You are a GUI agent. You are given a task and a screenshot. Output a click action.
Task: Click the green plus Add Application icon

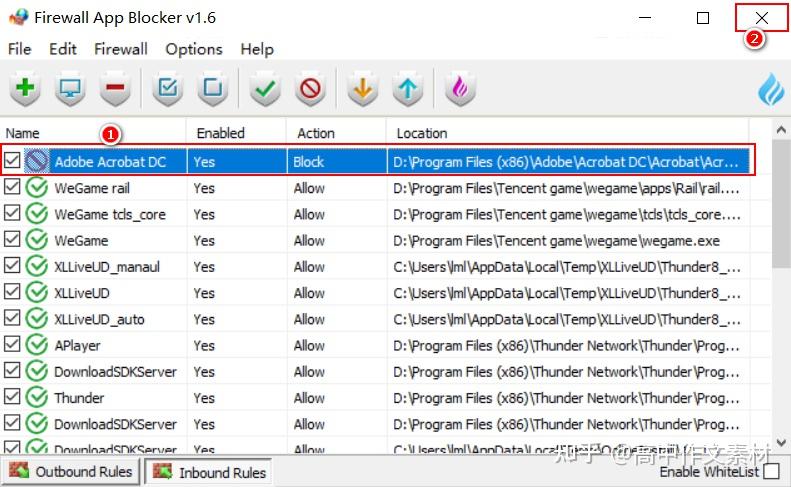(25, 88)
